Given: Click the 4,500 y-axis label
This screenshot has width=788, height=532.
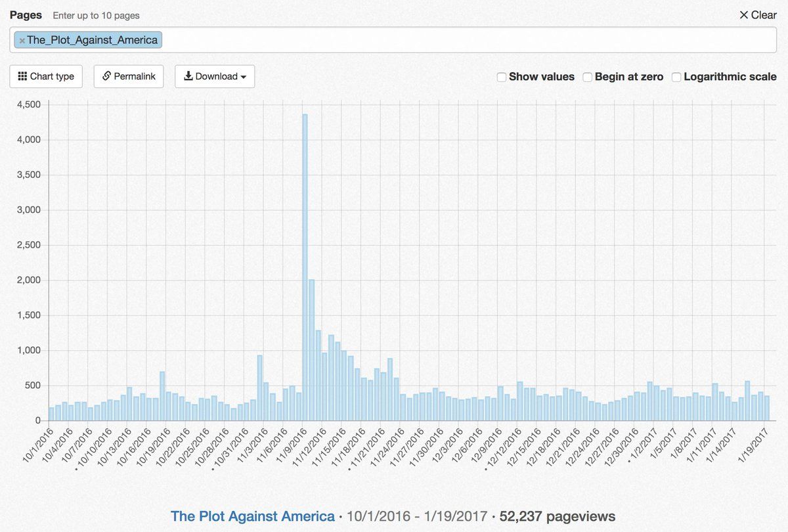Looking at the screenshot, I should [28, 104].
